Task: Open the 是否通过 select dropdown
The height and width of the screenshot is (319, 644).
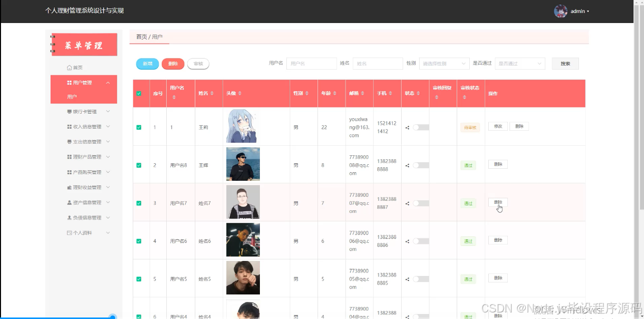Action: (x=520, y=64)
